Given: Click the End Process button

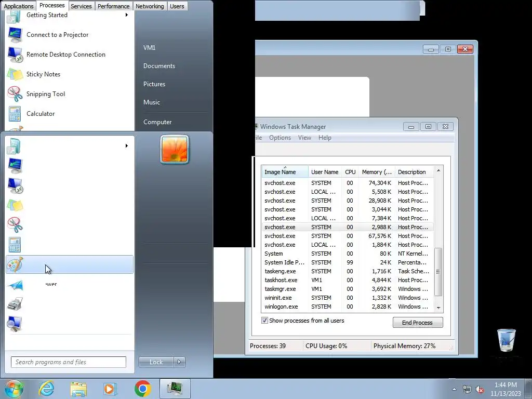Looking at the screenshot, I should (418, 322).
